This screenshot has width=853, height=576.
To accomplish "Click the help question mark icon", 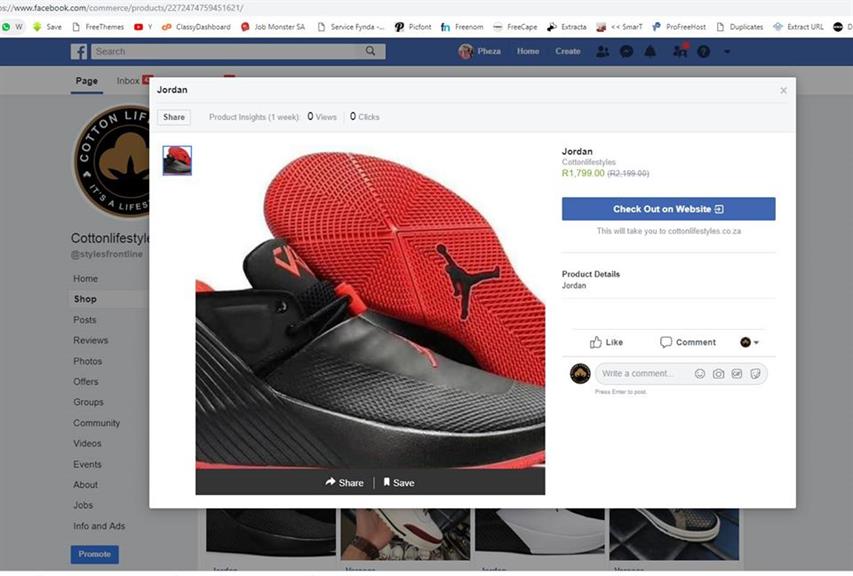I will (x=704, y=51).
